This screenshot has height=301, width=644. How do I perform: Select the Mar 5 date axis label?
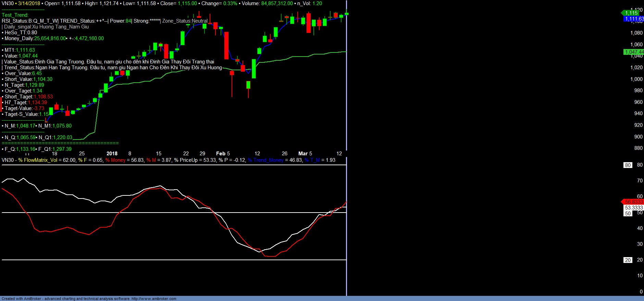pyautogui.click(x=305, y=154)
